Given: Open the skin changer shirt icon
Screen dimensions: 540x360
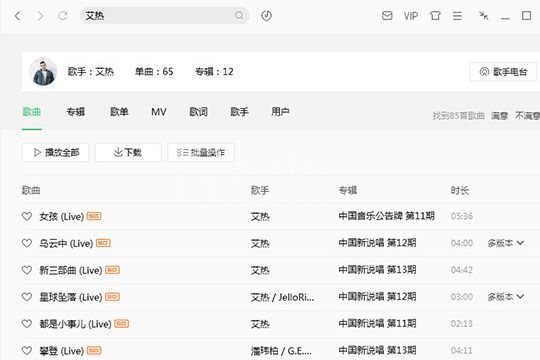Looking at the screenshot, I should click(435, 16).
